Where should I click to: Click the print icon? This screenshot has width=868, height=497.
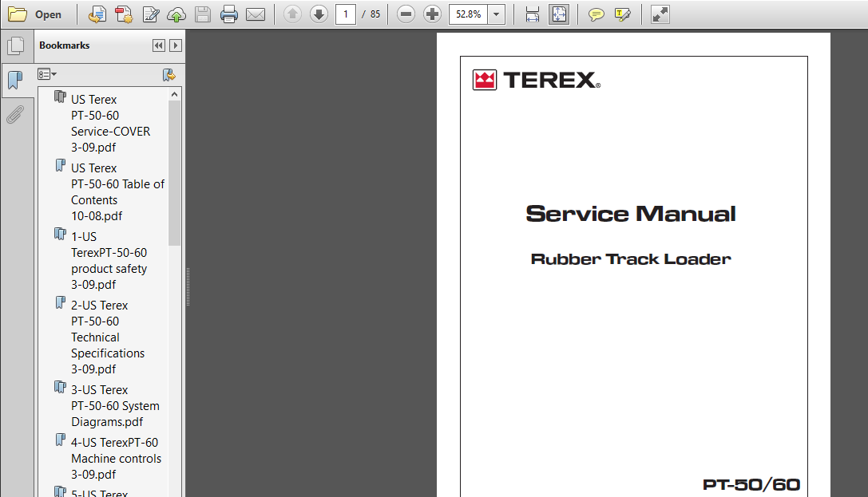click(x=228, y=14)
